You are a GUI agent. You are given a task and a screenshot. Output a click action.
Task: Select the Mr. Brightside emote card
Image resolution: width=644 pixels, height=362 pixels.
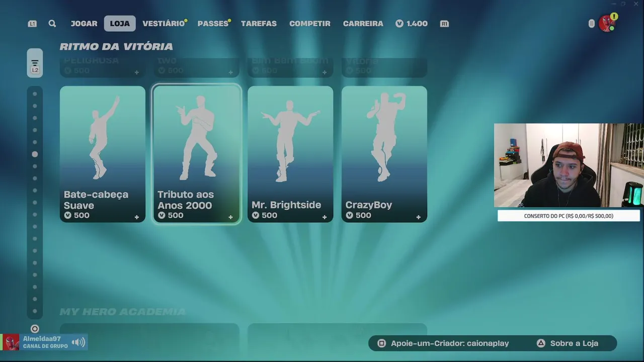pyautogui.click(x=290, y=154)
